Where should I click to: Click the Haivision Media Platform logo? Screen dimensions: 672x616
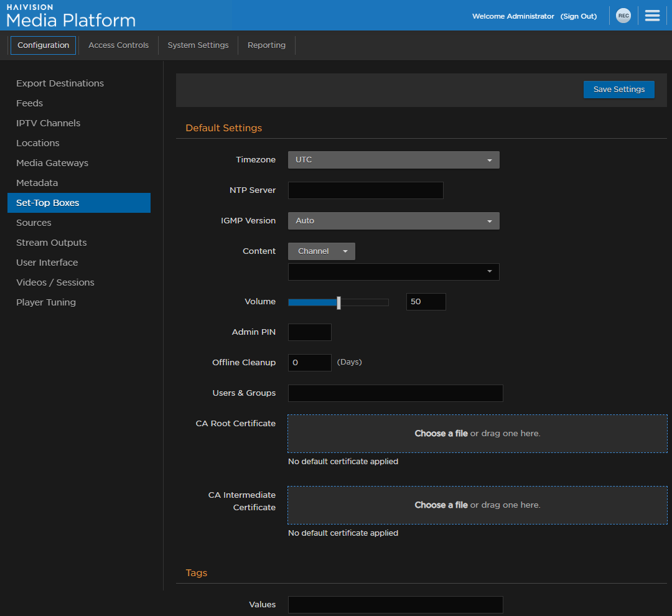pyautogui.click(x=70, y=16)
